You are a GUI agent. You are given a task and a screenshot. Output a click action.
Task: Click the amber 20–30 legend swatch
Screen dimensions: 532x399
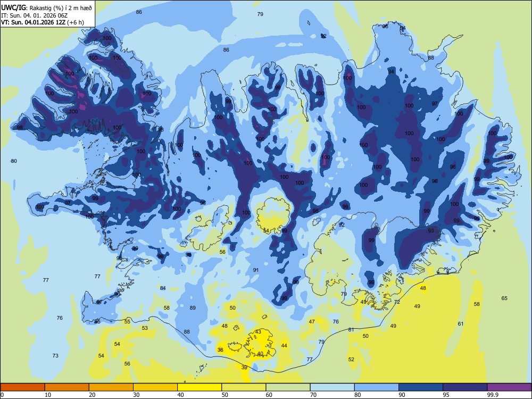(111, 387)
